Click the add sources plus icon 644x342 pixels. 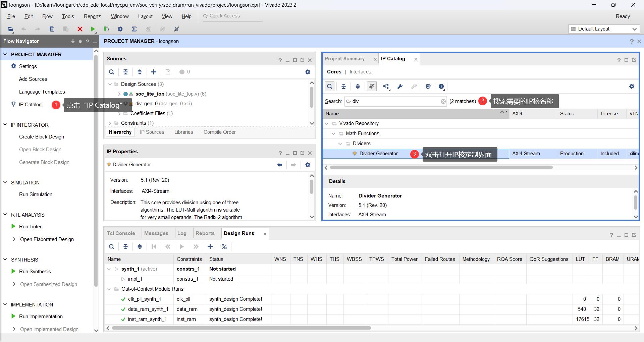[x=154, y=72]
